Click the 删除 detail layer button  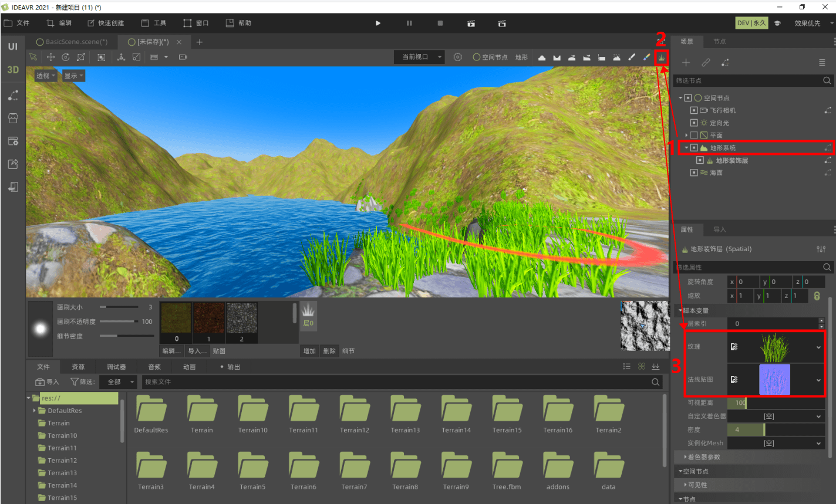tap(329, 351)
